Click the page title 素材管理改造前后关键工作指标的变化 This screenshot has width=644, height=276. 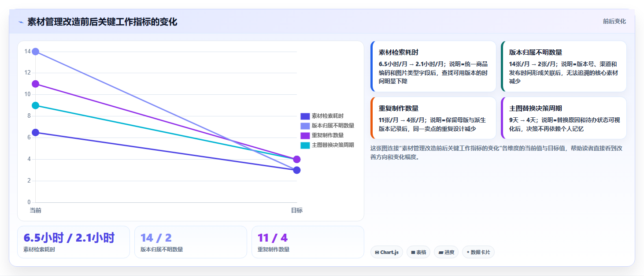point(102,22)
